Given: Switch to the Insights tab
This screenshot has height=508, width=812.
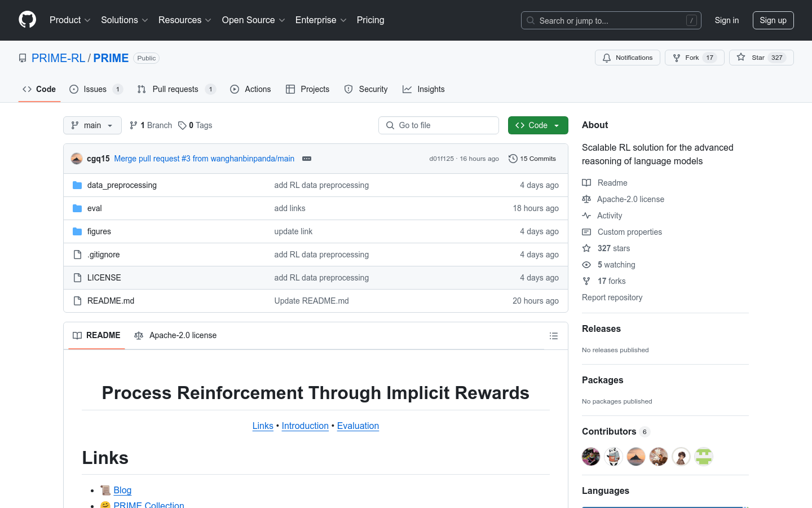Looking at the screenshot, I should 423,89.
